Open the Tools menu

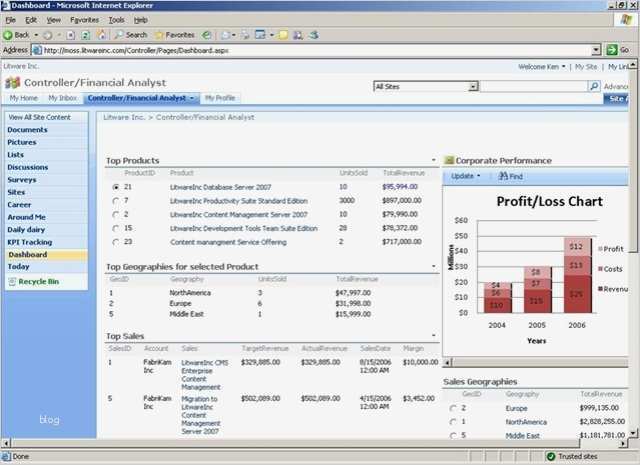[116, 20]
